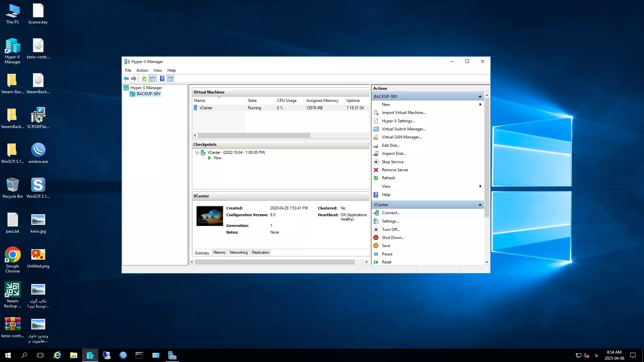Click the VCenter preview thumbnail

click(x=210, y=216)
